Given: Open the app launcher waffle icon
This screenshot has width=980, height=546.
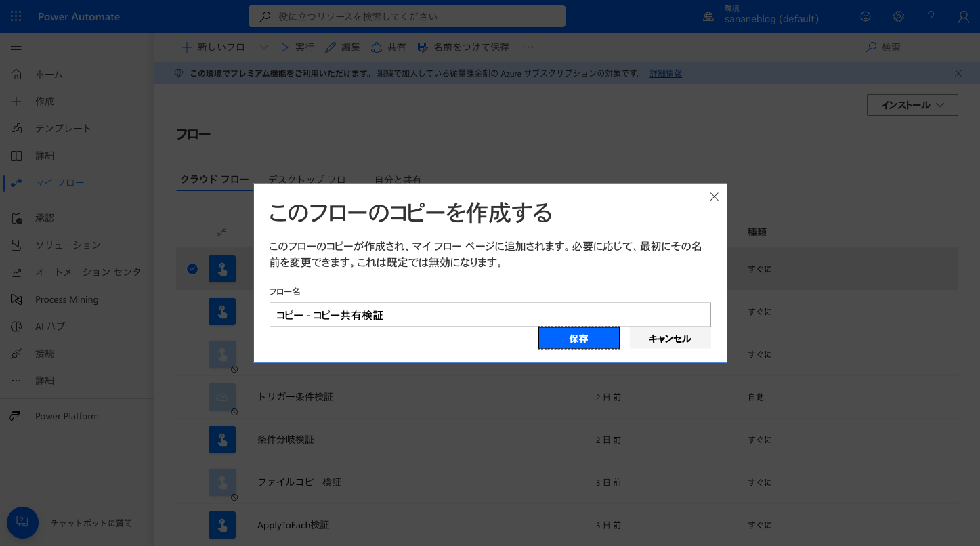Looking at the screenshot, I should click(x=16, y=16).
